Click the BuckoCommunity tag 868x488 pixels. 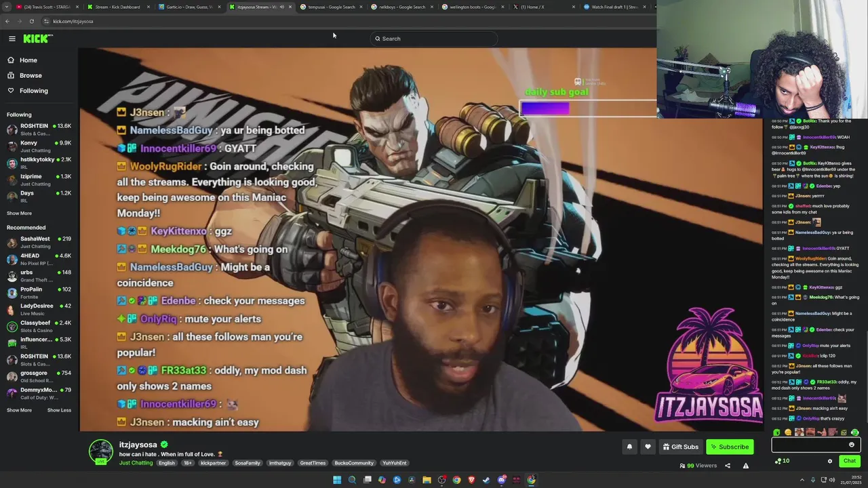[x=354, y=463]
